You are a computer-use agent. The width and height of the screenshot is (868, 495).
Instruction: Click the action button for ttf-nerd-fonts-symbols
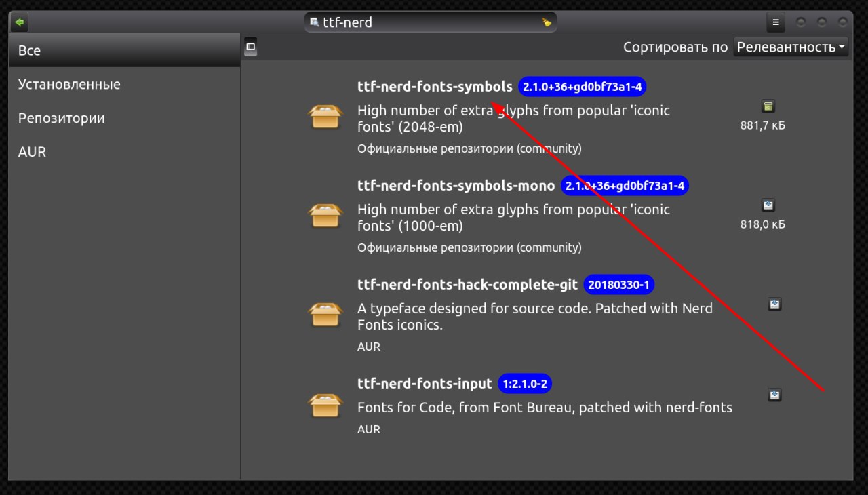click(768, 106)
